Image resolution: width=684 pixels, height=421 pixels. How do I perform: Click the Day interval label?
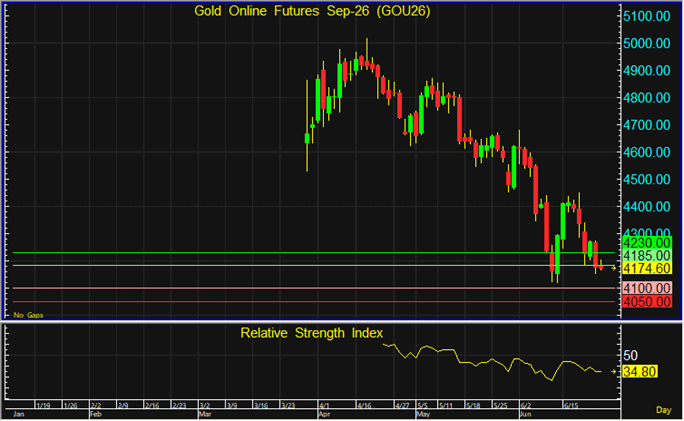(x=663, y=410)
